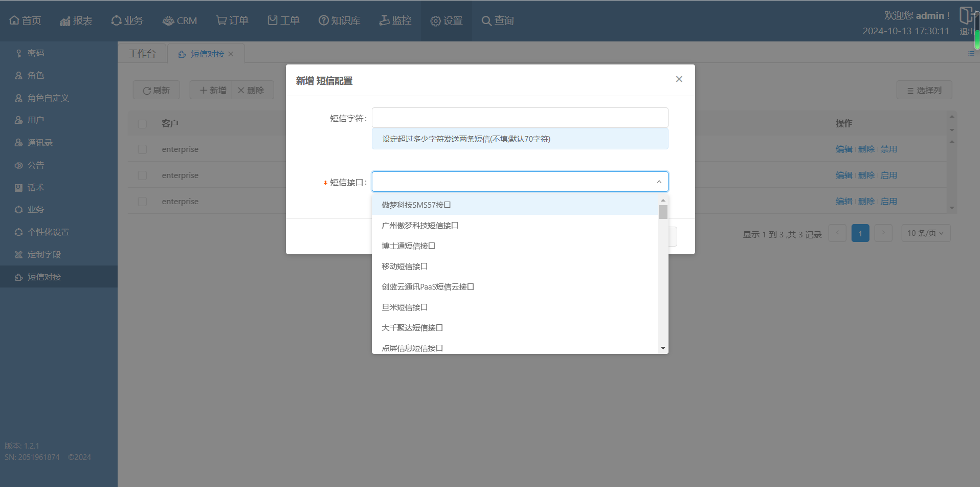Click the 短信字符 input field

click(x=520, y=118)
